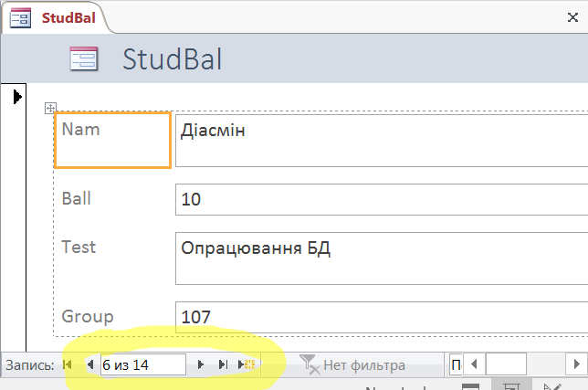Click the StudBal form header title
Viewport: 588px width, 390px height.
tap(173, 59)
